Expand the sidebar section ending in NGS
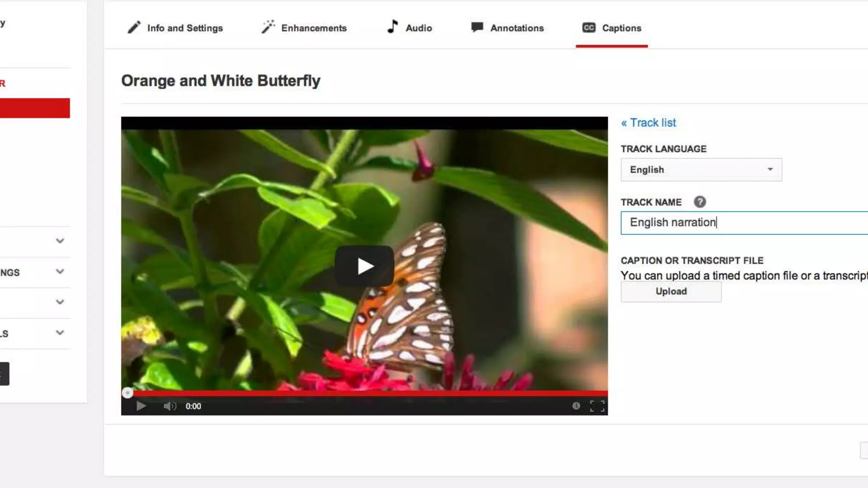 (x=60, y=272)
